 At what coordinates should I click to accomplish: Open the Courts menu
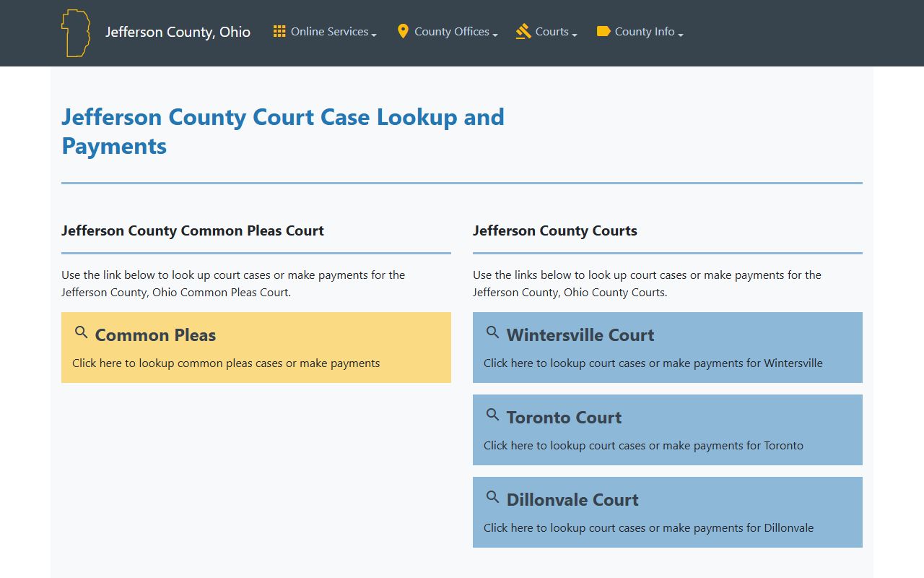click(546, 32)
